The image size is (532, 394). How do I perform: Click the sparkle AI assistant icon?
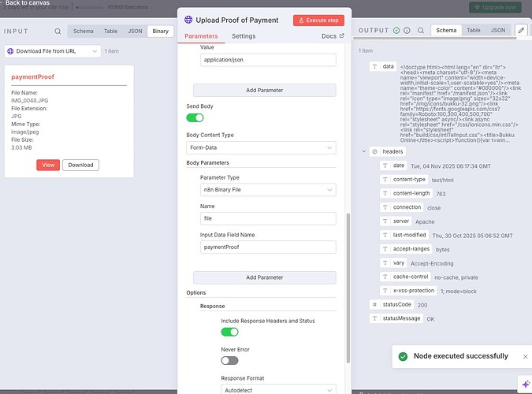tap(526, 385)
